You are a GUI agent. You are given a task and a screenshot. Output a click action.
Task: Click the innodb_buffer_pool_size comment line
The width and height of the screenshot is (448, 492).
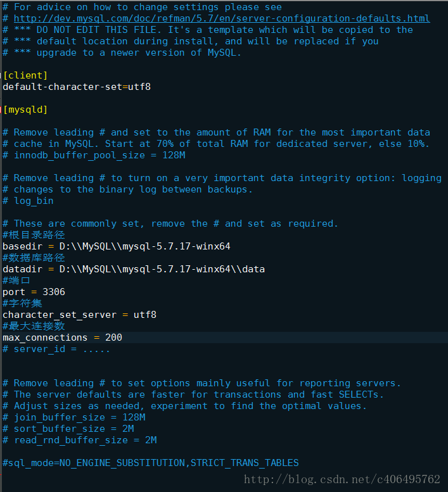pyautogui.click(x=95, y=155)
